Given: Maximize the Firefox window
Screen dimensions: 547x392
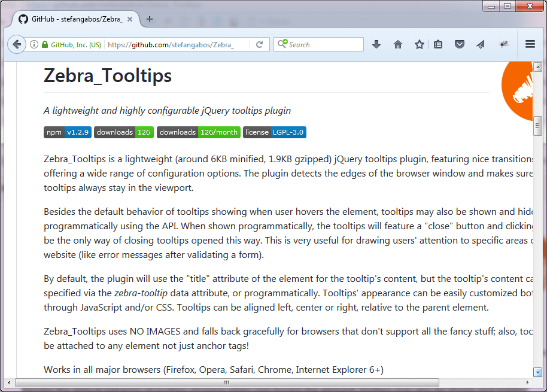Looking at the screenshot, I should (x=508, y=6).
